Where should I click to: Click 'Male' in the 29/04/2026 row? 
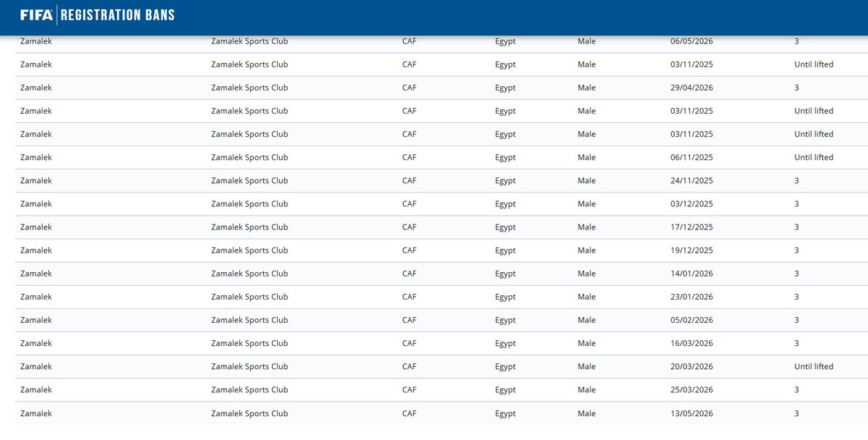click(587, 88)
